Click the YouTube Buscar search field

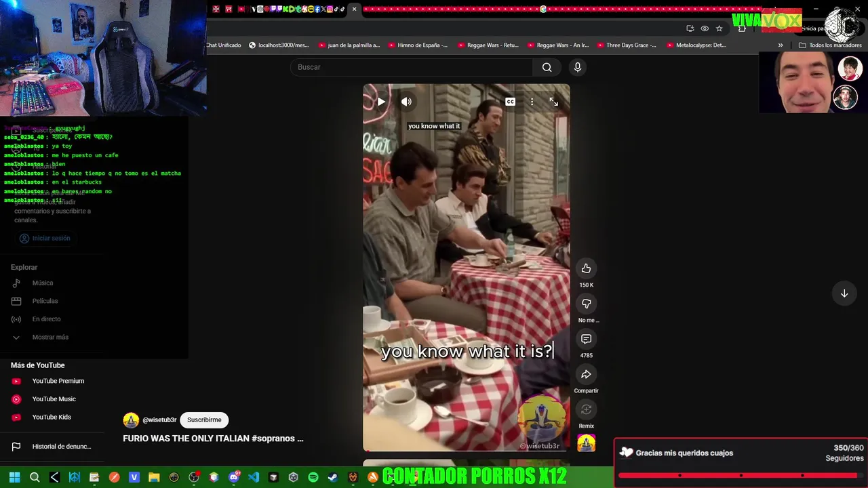click(412, 67)
